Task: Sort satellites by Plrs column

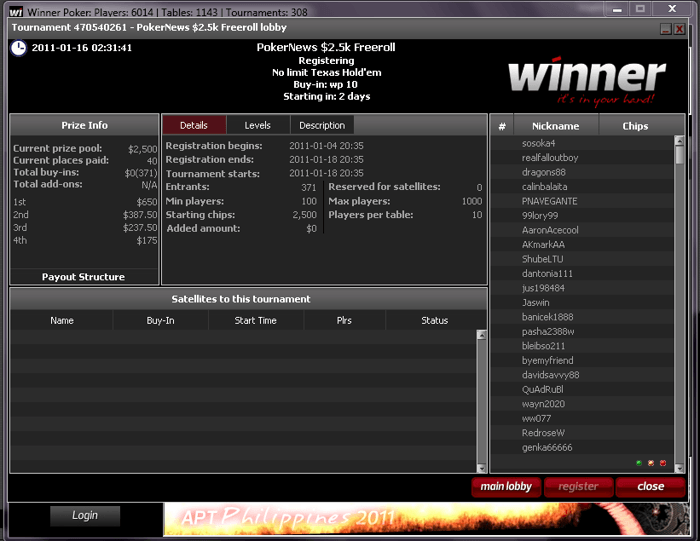Action: coord(344,320)
